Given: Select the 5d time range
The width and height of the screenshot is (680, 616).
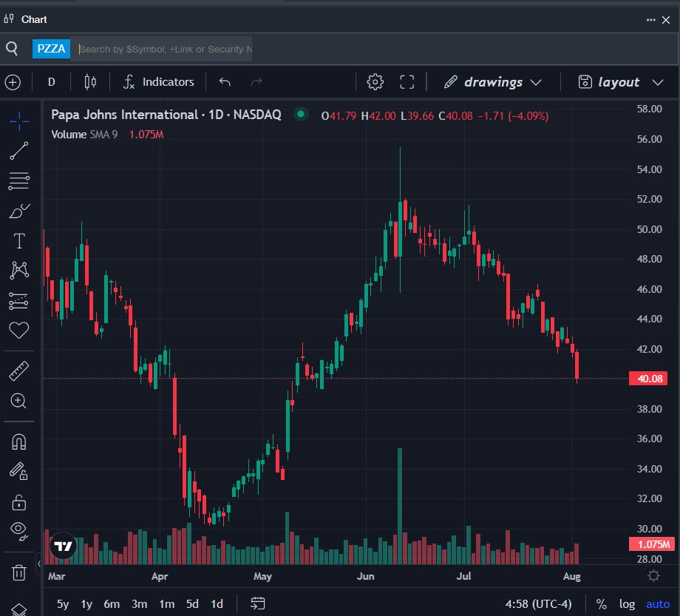Looking at the screenshot, I should pos(192,604).
